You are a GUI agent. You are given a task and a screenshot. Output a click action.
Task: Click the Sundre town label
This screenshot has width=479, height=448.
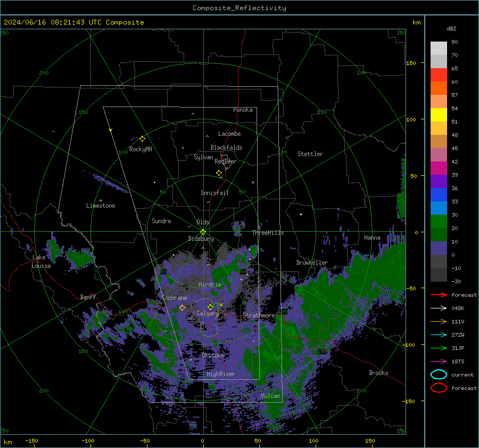click(161, 221)
